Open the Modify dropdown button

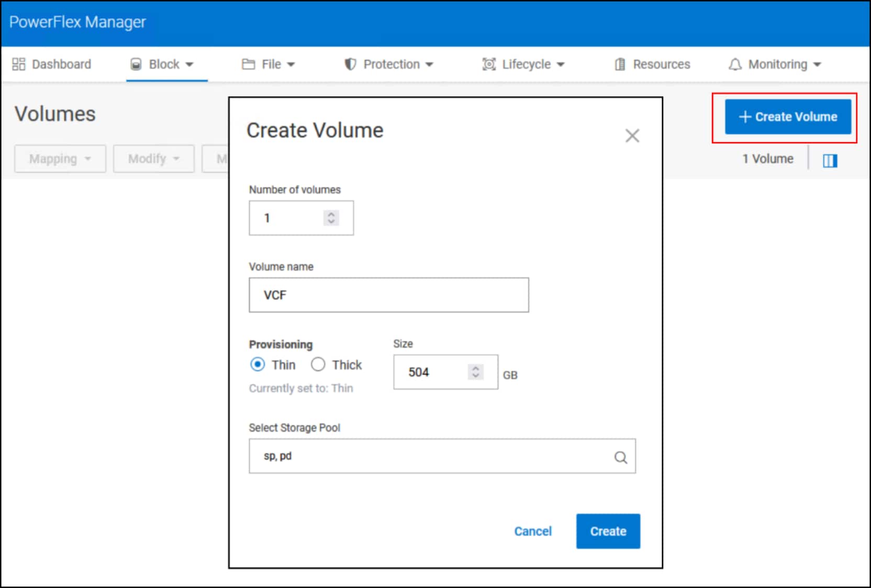click(x=154, y=159)
